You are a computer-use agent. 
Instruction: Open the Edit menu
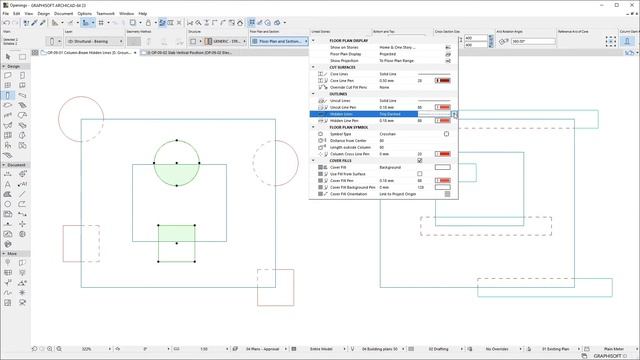point(16,13)
